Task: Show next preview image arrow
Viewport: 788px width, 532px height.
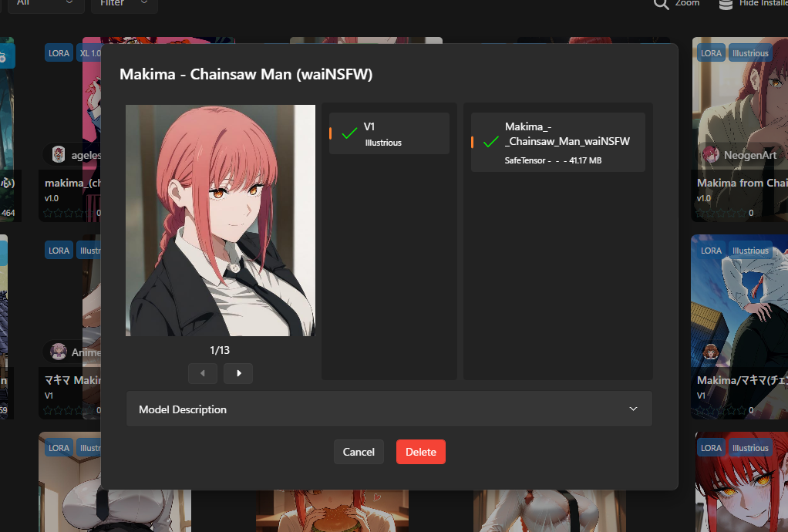Action: point(238,373)
